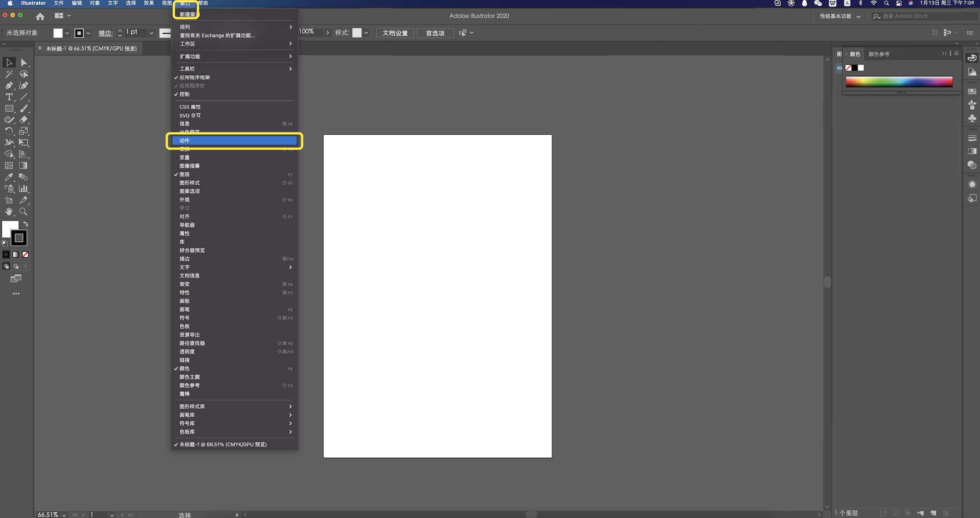The width and height of the screenshot is (980, 518).
Task: Uncheck the 控制 menu item
Action: tap(185, 94)
